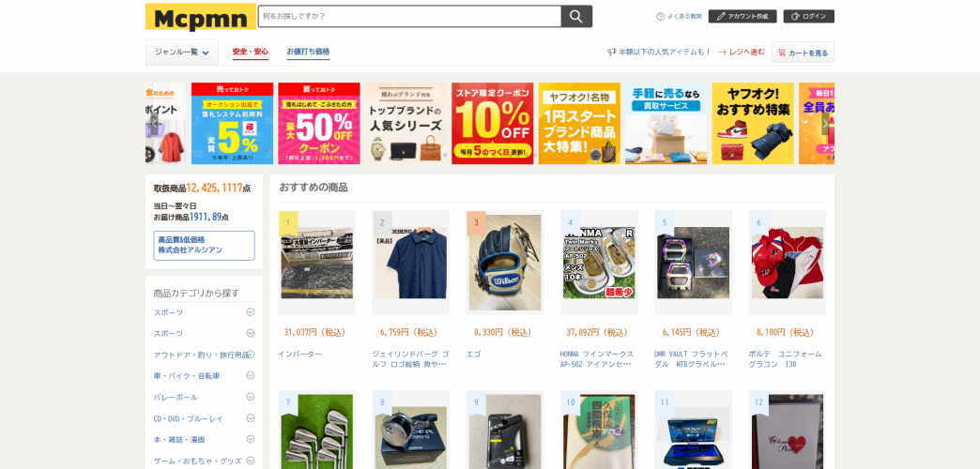The image size is (980, 469).
Task: Click the magnifying glass search button
Action: [576, 16]
